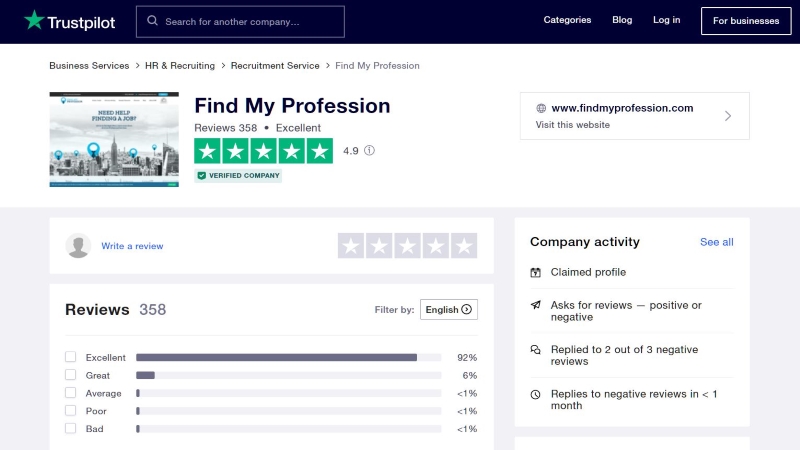
Task: Check the Poor filter checkbox
Action: pos(70,410)
